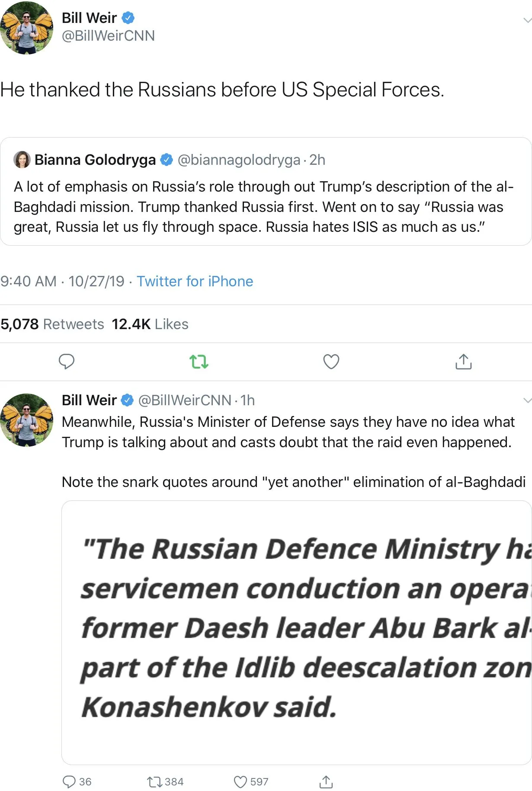Open Bill Weir's avatar on the reply tweet

coord(27,420)
